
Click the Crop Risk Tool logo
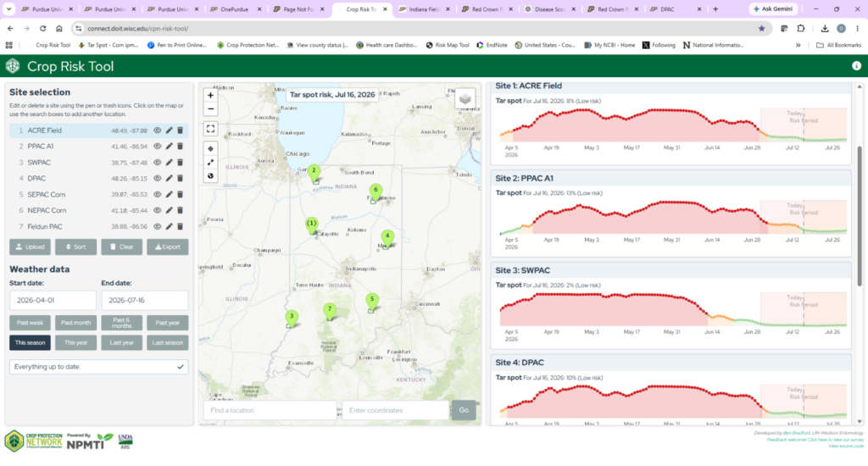click(13, 66)
